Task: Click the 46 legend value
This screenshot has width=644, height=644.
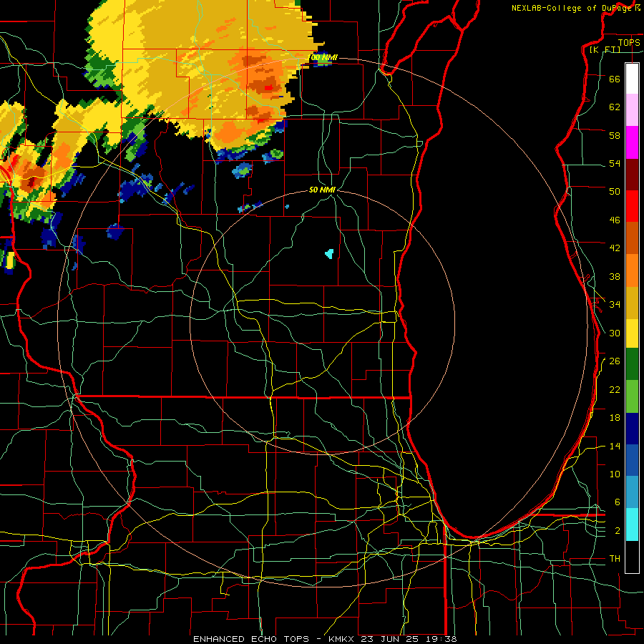Action: coord(615,220)
